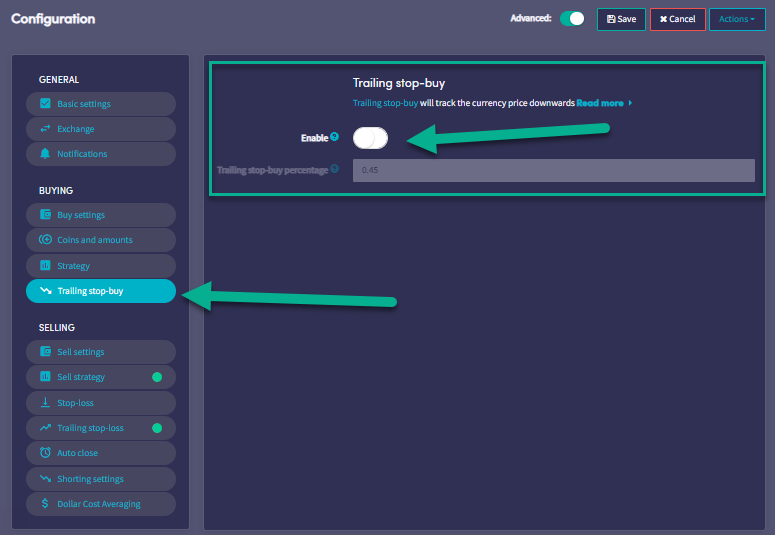Click the Dollar Cost Averaging dollar icon
The image size is (775, 535).
[45, 504]
